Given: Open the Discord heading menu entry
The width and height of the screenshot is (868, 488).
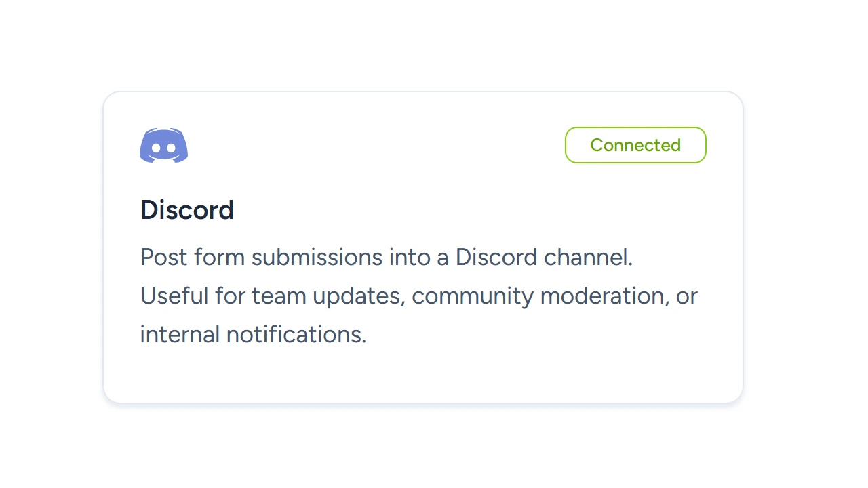Looking at the screenshot, I should tap(187, 210).
